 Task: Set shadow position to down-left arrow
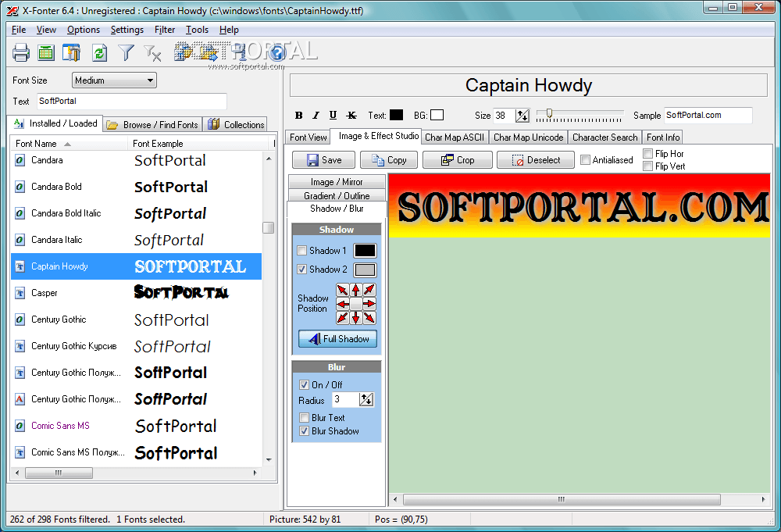[x=343, y=318]
